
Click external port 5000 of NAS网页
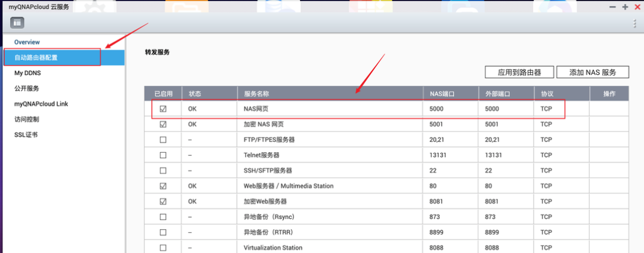(491, 109)
